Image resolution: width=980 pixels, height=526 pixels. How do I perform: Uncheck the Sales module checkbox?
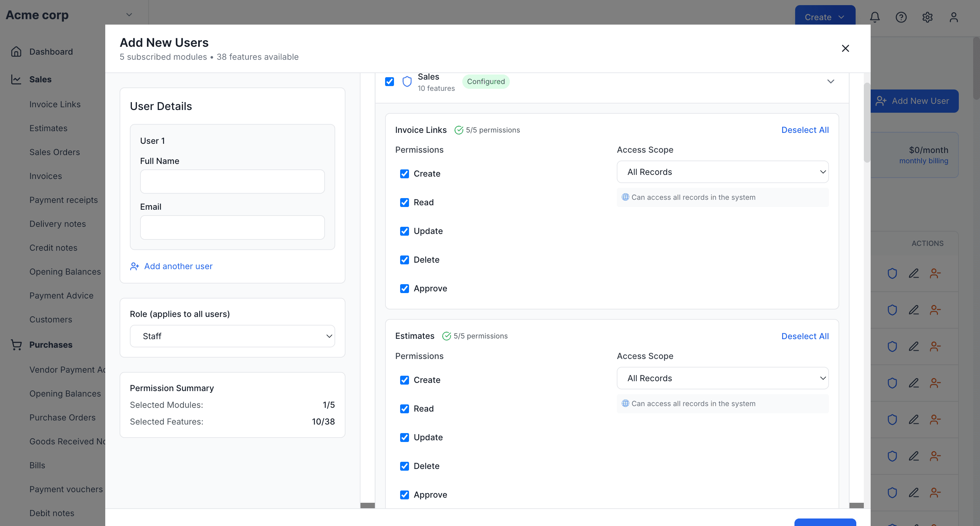click(x=389, y=81)
